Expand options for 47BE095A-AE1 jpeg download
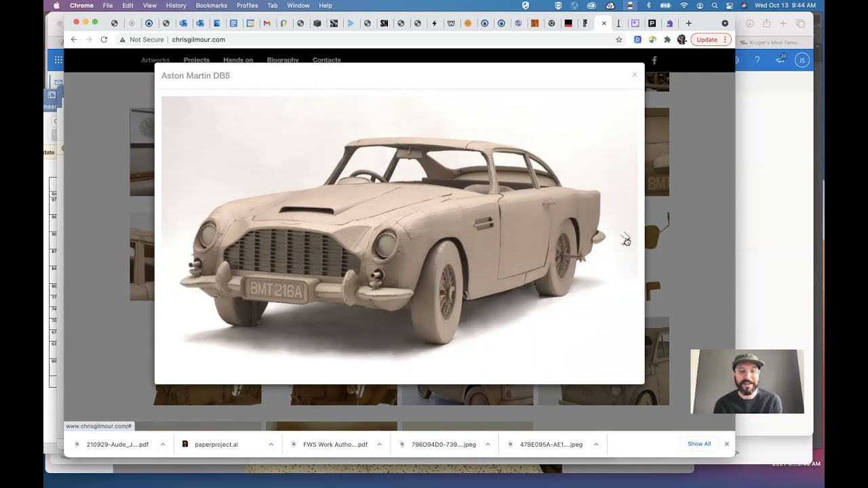Image resolution: width=868 pixels, height=488 pixels. [x=596, y=445]
